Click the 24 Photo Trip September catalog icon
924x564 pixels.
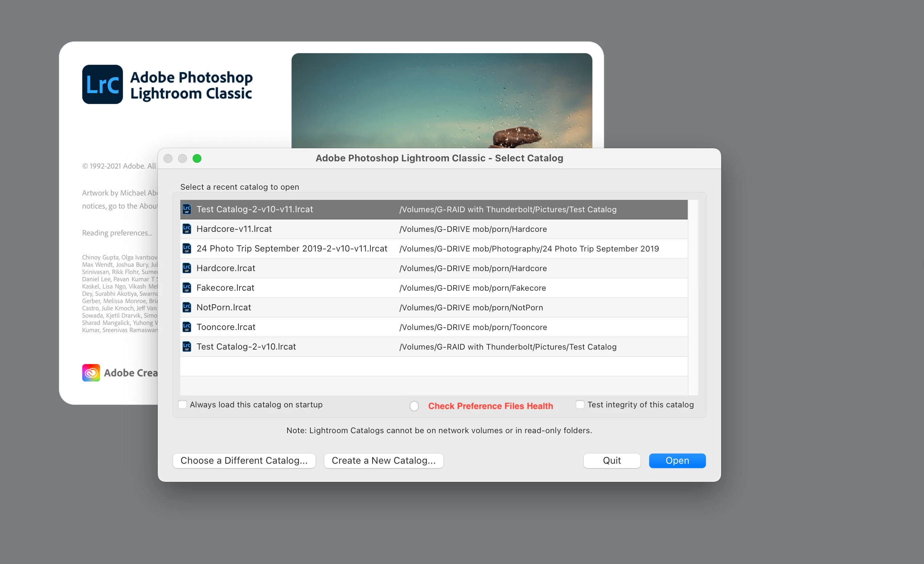point(187,248)
